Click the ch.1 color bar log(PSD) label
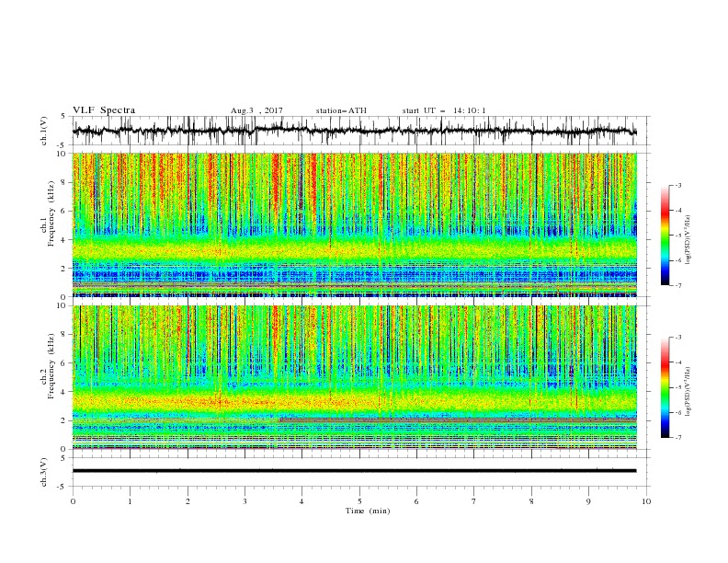This screenshot has width=728, height=563. pos(688,240)
